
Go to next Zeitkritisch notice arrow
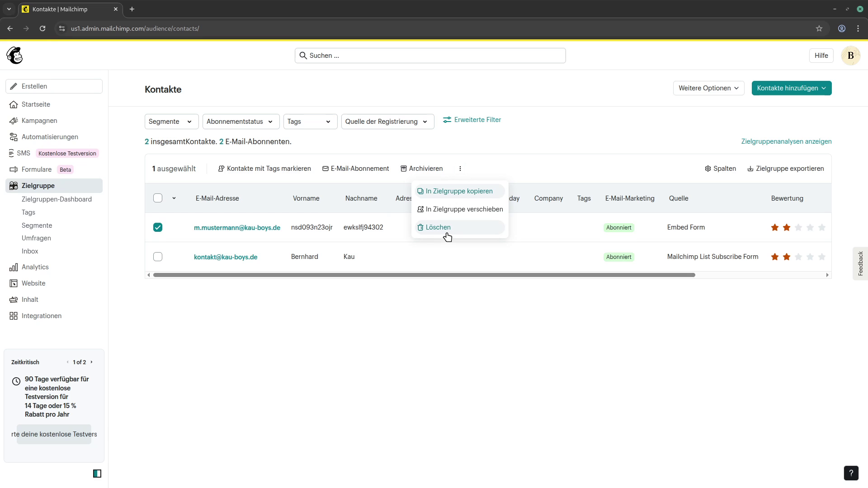coord(92,362)
